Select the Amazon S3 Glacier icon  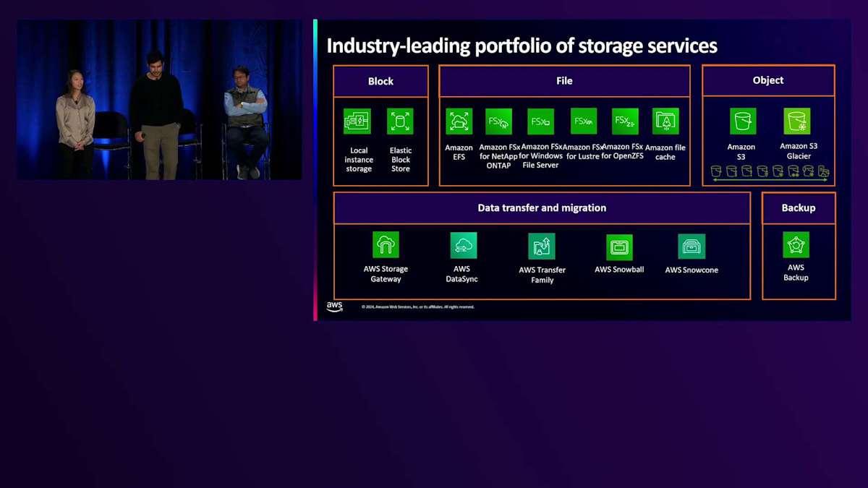click(797, 121)
